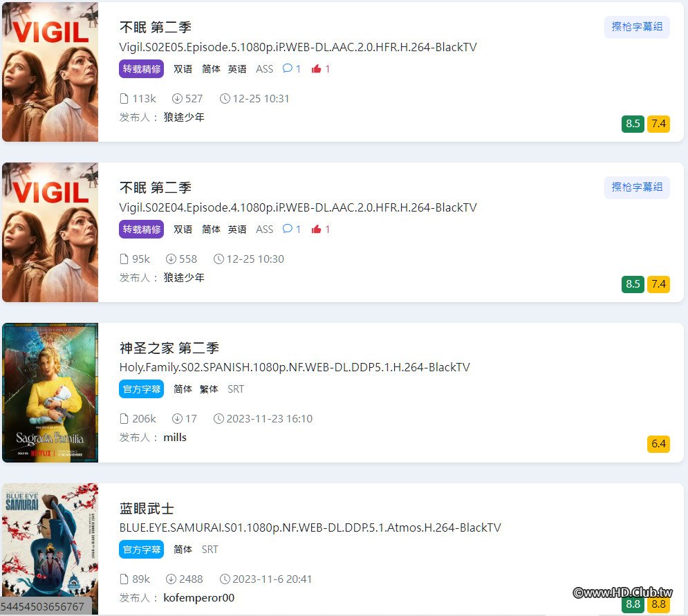Click 简体 tag on Holy Family card
The width and height of the screenshot is (688, 616).
183,389
